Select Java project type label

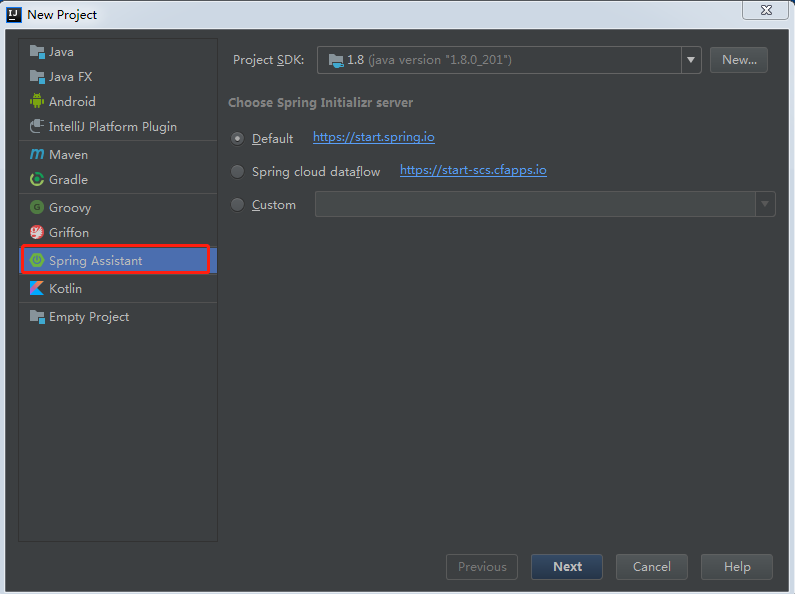pos(61,52)
